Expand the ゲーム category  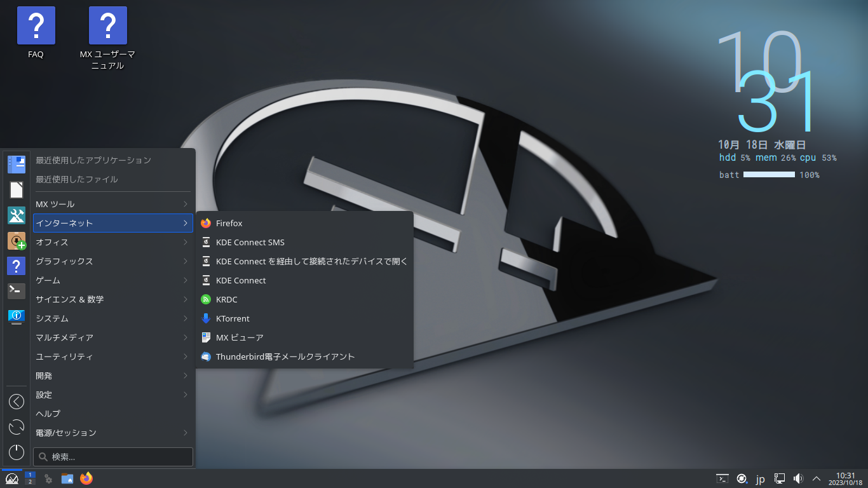pos(112,280)
